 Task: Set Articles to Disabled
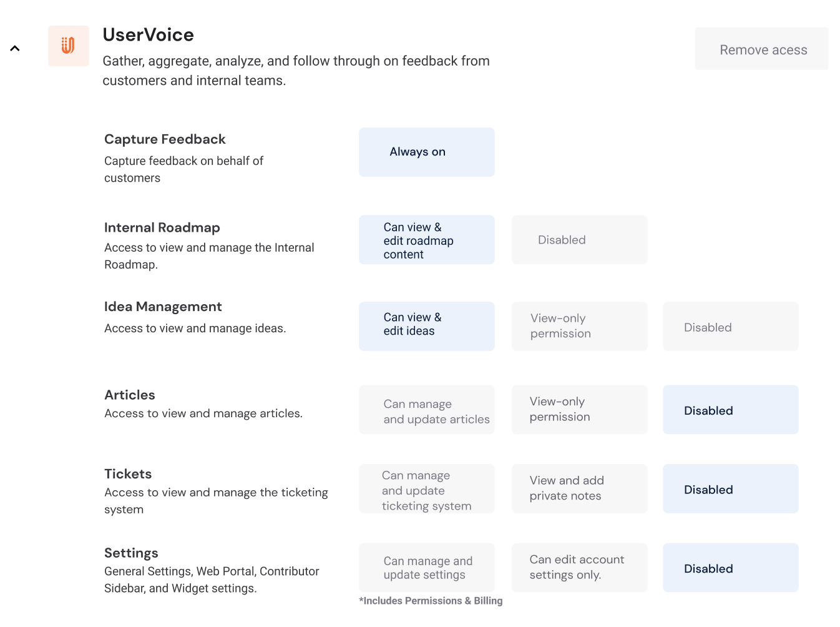coord(731,410)
